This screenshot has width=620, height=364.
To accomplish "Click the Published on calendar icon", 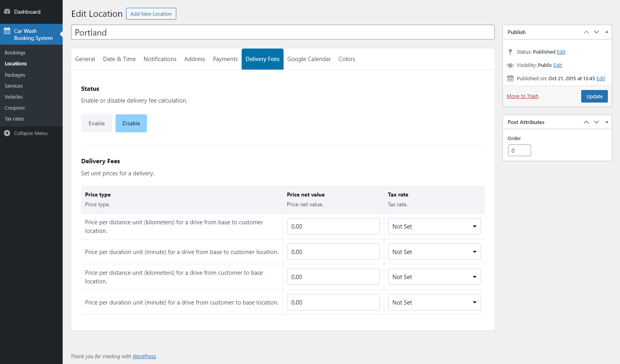I will pyautogui.click(x=510, y=78).
